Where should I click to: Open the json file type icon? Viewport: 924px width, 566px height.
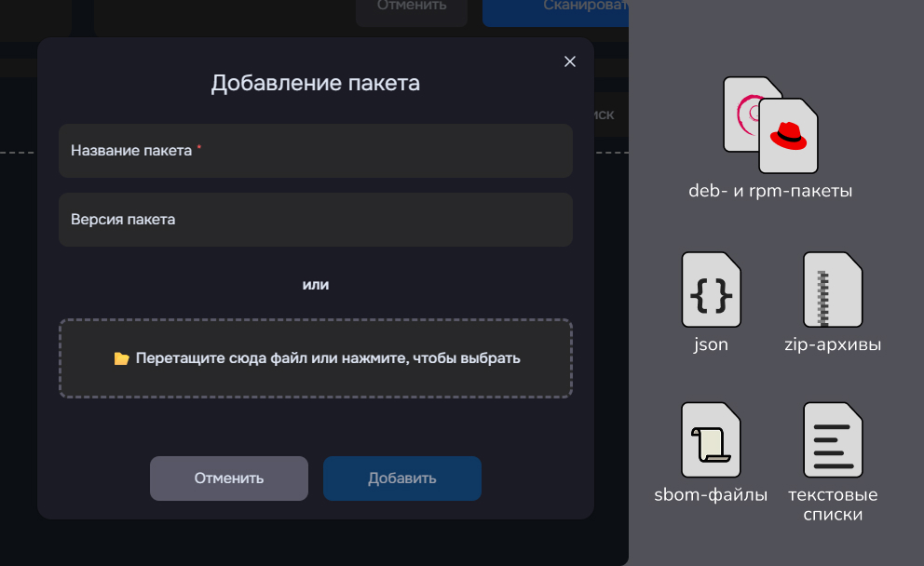[x=711, y=290]
